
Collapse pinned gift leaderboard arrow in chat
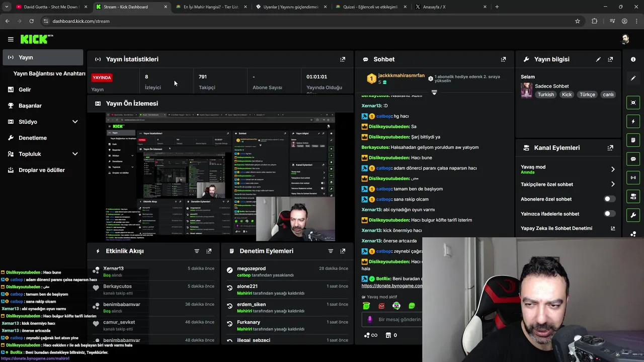tap(434, 93)
